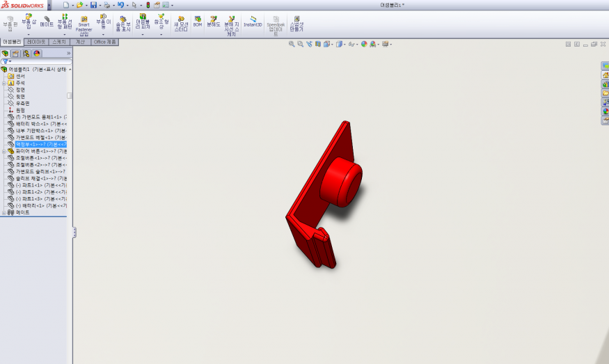Screen dimensions: 609x364
Task: Open the File Explorer folder task pane tab
Action: click(605, 93)
